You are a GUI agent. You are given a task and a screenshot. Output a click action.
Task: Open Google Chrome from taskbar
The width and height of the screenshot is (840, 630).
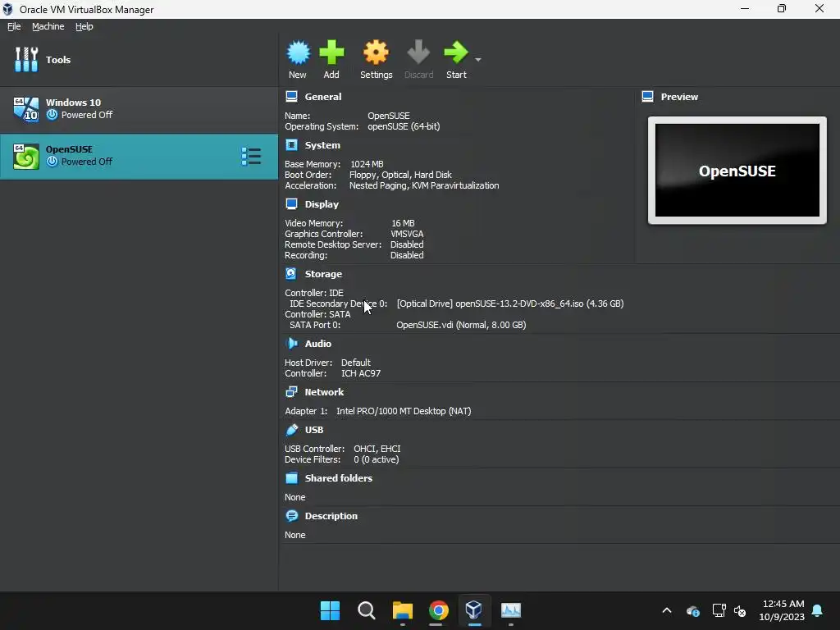[x=438, y=610]
